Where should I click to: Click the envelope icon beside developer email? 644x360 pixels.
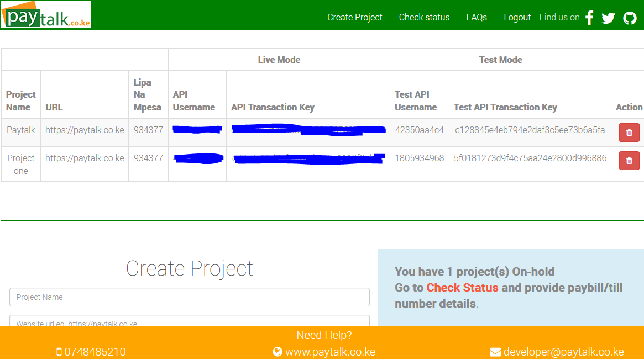coord(495,352)
